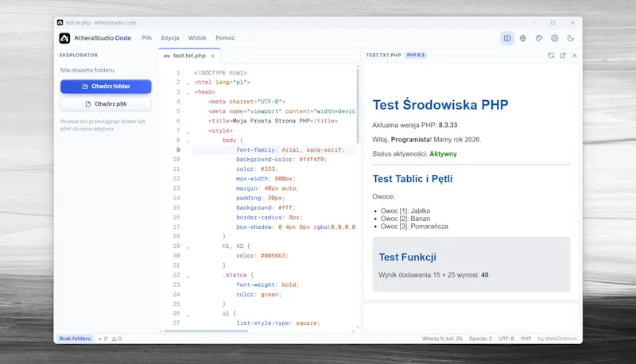This screenshot has width=636, height=364.
Task: Open the Pomoc menu
Action: [x=225, y=37]
